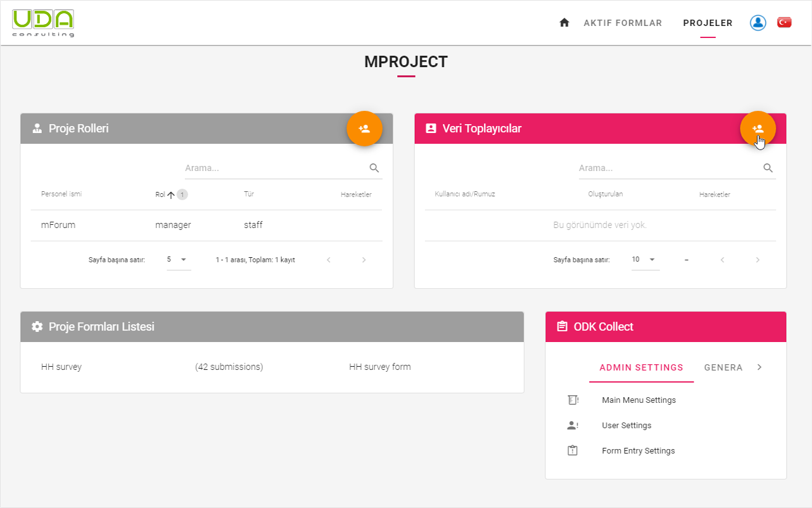
Task: Click the HH survey form description text
Action: click(x=380, y=367)
